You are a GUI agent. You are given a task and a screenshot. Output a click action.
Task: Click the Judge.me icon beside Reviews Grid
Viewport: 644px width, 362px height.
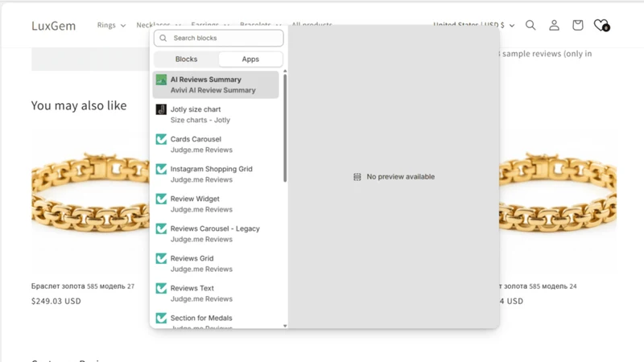point(162,258)
